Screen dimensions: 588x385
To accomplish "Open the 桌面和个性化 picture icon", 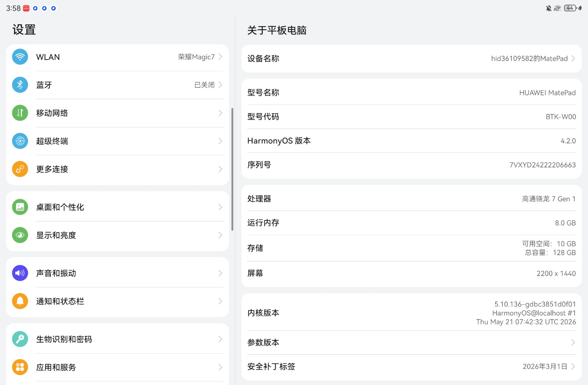I will [x=20, y=207].
